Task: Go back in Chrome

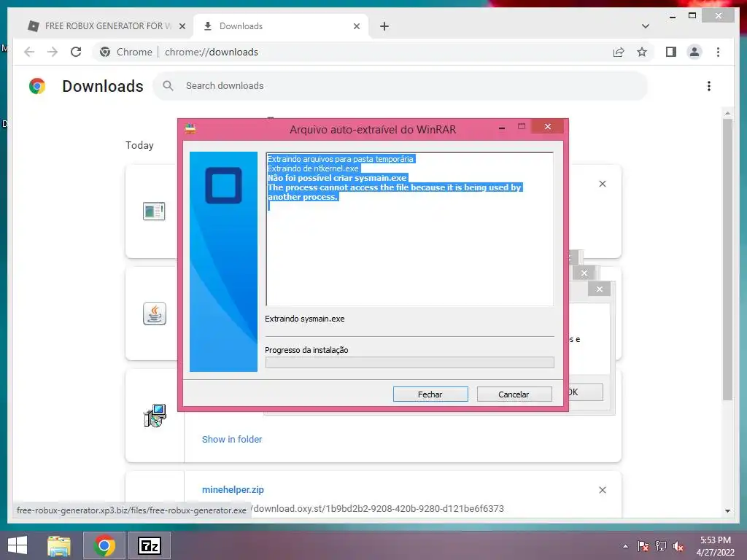Action: point(29,52)
